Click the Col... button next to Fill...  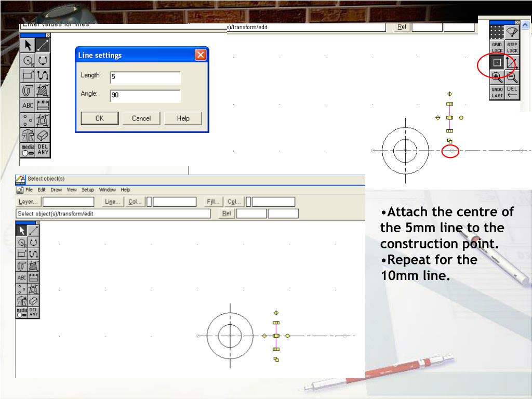pos(234,202)
